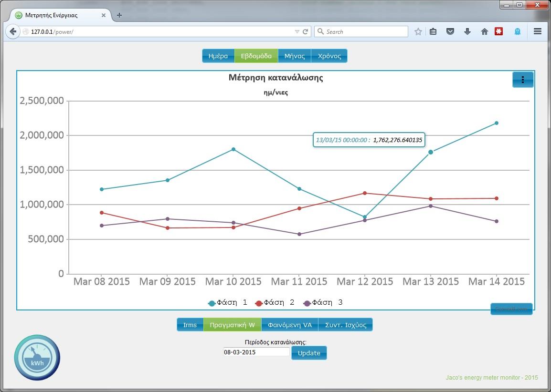Reload the page with the refresh icon
551x392 pixels.
[306, 31]
